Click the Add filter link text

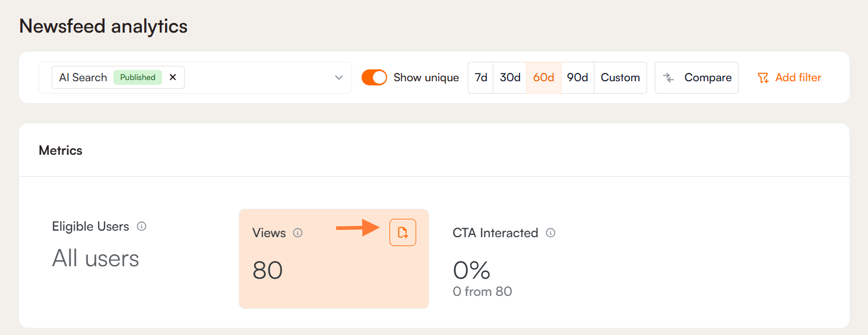pos(798,78)
